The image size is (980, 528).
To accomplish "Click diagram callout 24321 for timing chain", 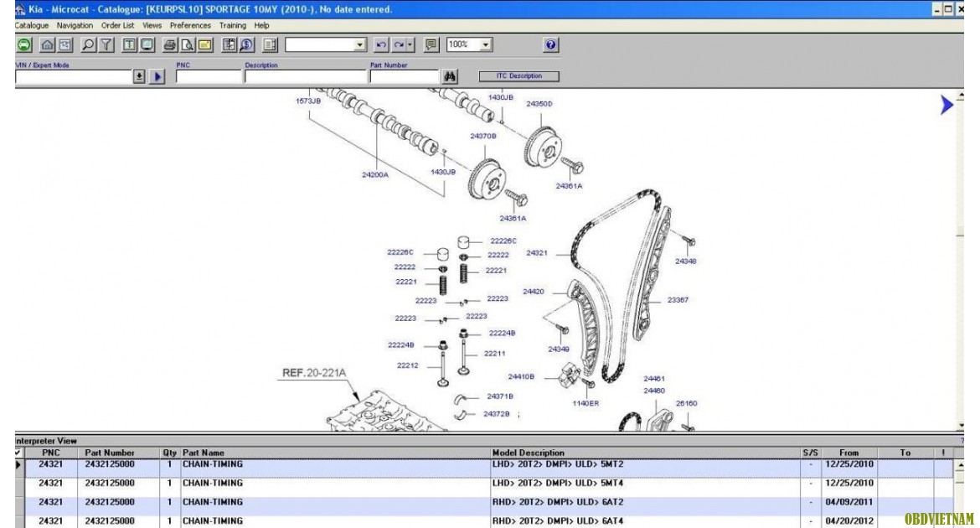I will click(537, 253).
